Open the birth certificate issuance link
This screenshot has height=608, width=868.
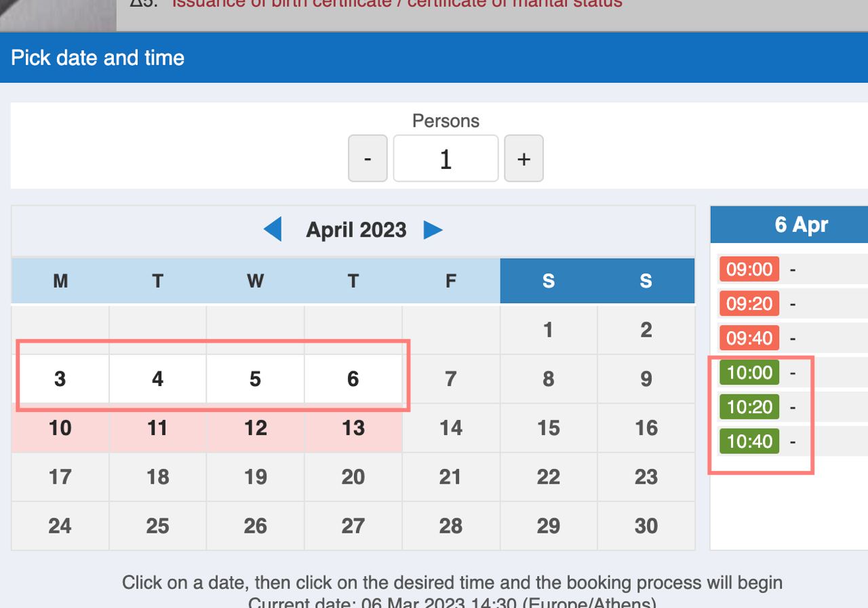click(397, 4)
